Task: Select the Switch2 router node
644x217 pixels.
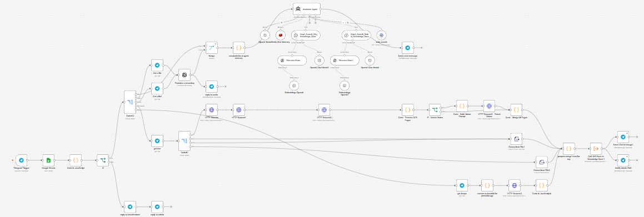Action: (x=130, y=102)
